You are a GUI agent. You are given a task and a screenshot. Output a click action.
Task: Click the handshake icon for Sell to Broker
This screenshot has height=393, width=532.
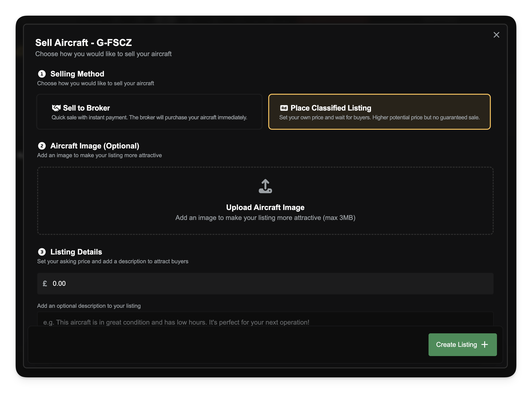56,108
